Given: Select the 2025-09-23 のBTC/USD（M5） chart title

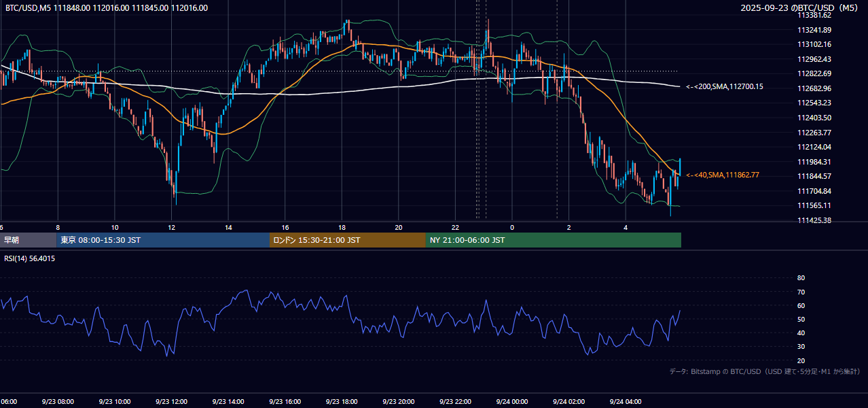Looking at the screenshot, I should [x=800, y=8].
